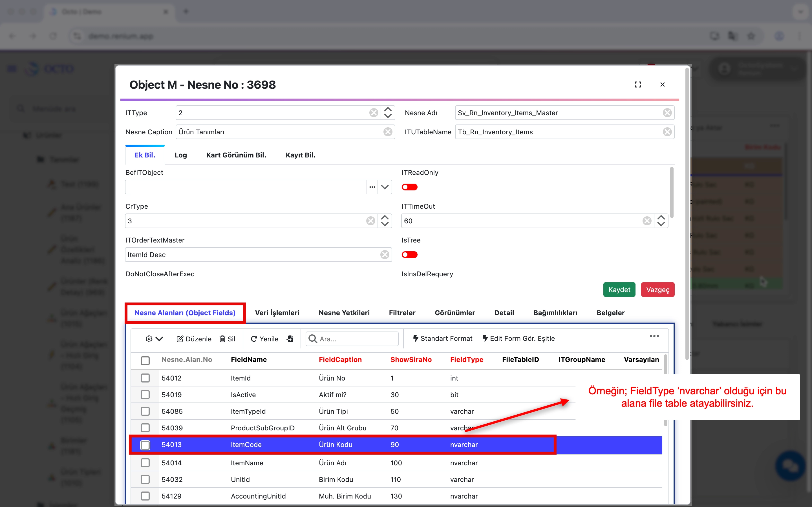Click the ellipsis lookup button in BefITObject
The height and width of the screenshot is (507, 812).
372,187
